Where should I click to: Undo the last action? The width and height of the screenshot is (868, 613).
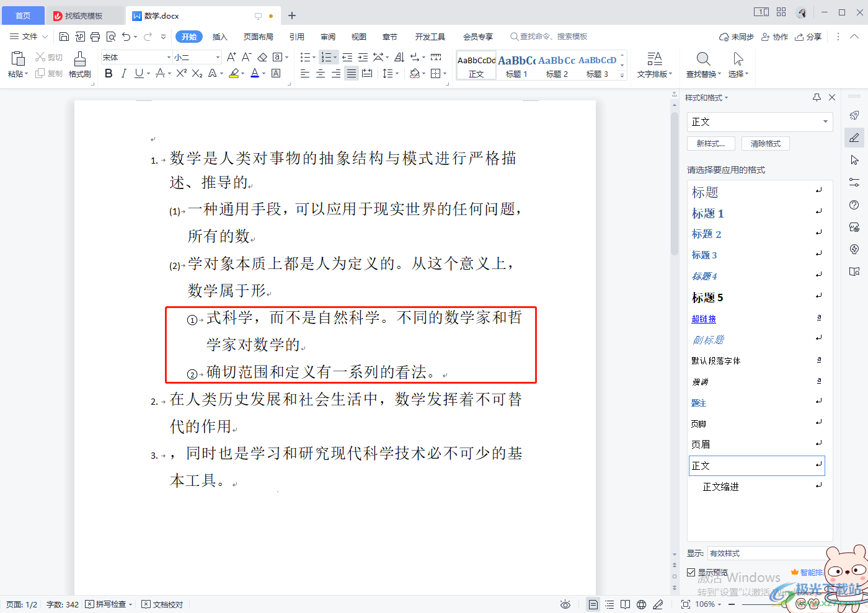[x=126, y=37]
